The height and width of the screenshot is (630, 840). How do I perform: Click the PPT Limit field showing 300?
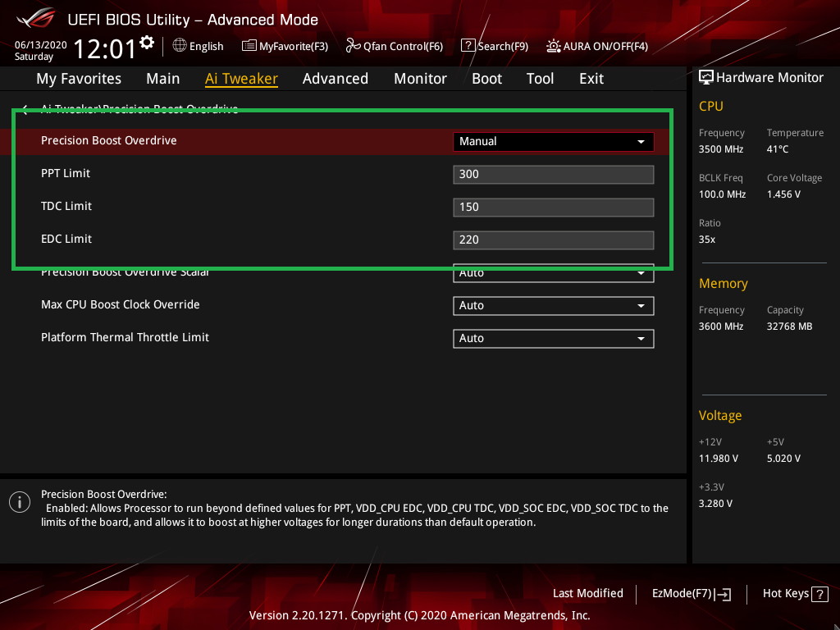(x=554, y=175)
